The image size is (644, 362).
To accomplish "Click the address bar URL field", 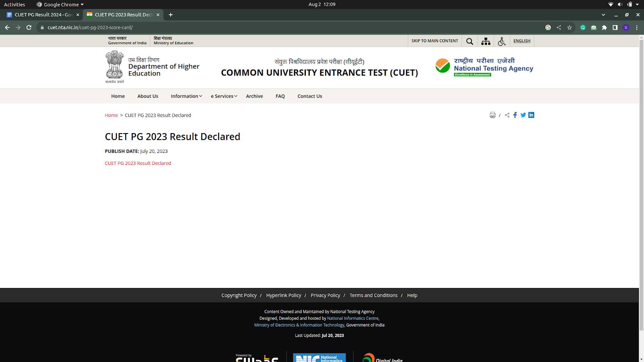I will tap(290, 27).
